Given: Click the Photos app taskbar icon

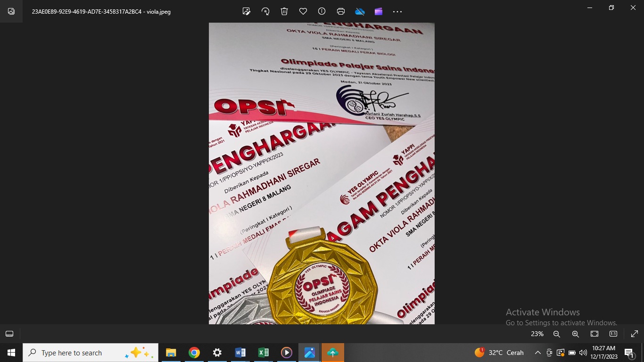Looking at the screenshot, I should pos(309,353).
